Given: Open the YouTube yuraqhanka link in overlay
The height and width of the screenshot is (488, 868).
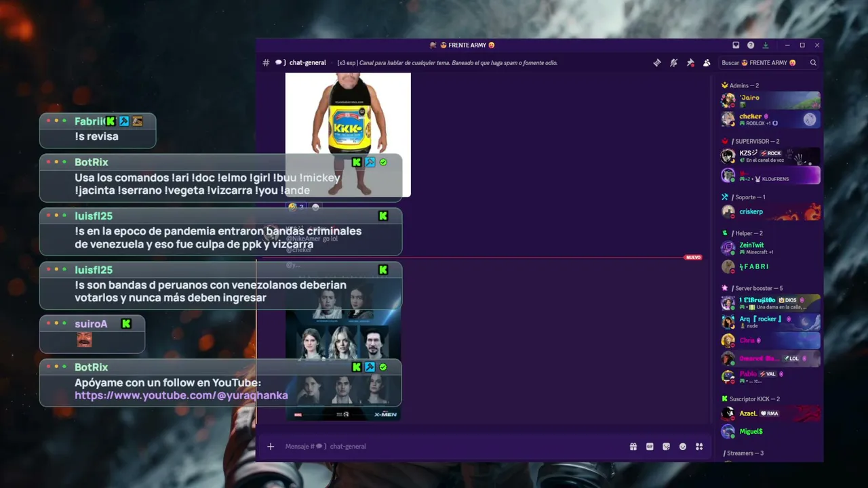Looking at the screenshot, I should tap(181, 395).
